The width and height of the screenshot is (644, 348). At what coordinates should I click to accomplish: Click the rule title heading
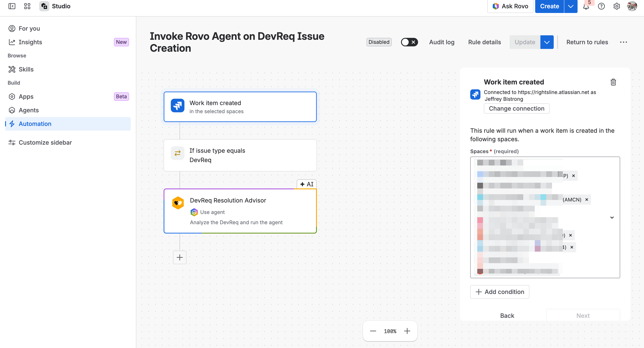click(x=237, y=42)
